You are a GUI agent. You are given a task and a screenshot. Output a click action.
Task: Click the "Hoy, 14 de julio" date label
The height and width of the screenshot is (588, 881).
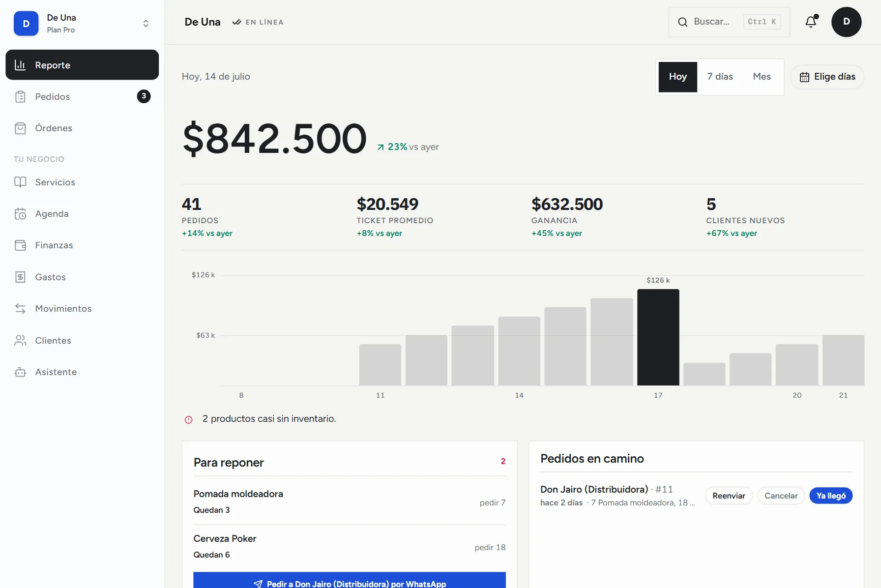[x=216, y=76]
